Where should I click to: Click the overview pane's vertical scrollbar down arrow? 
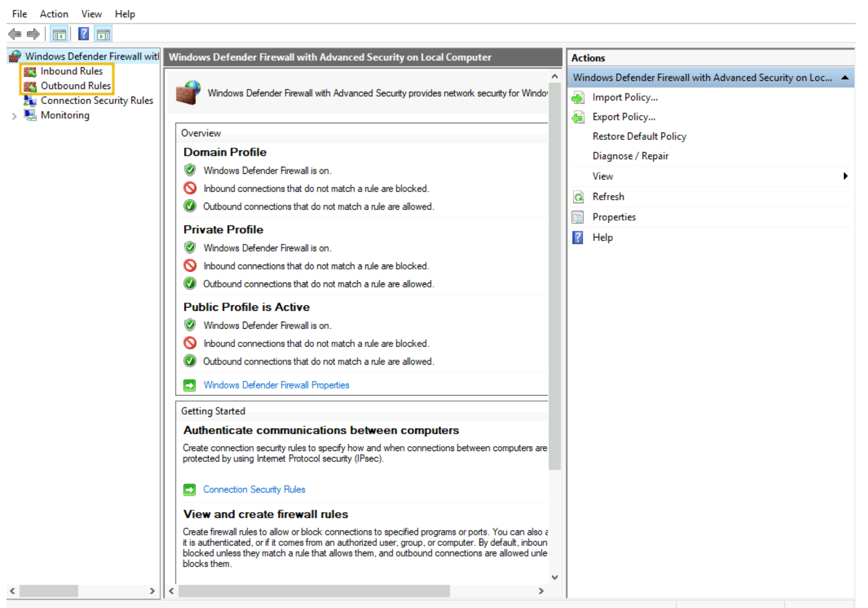554,578
